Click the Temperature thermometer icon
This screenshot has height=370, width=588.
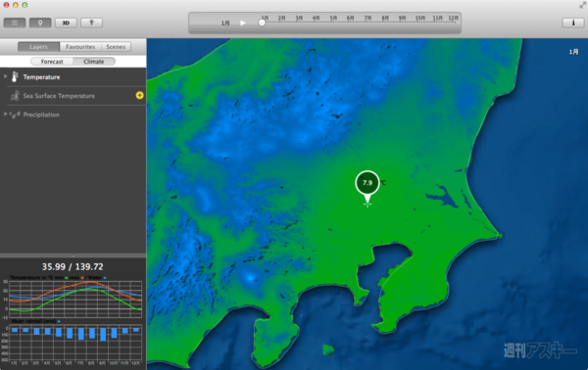pos(15,76)
